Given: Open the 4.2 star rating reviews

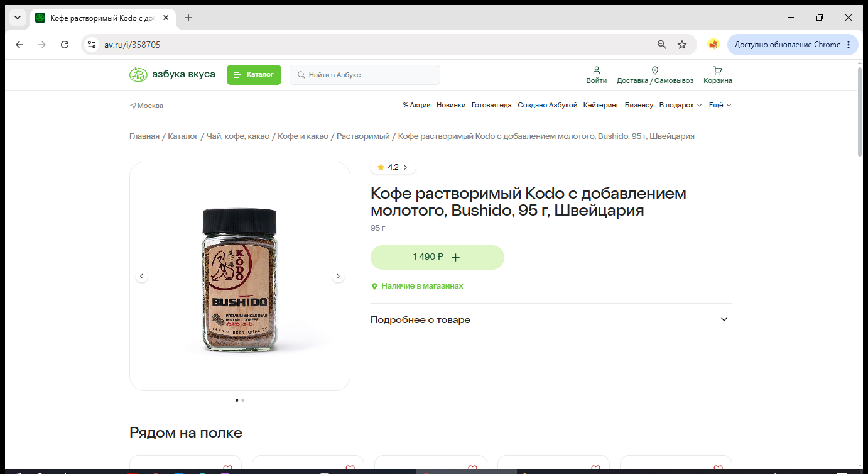Looking at the screenshot, I should [x=393, y=167].
